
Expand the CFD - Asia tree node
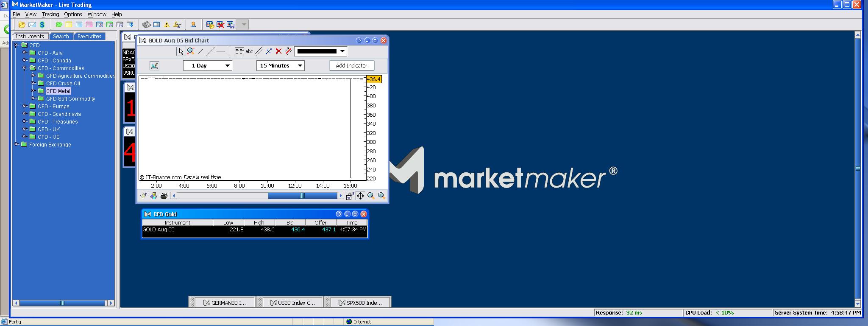click(25, 53)
